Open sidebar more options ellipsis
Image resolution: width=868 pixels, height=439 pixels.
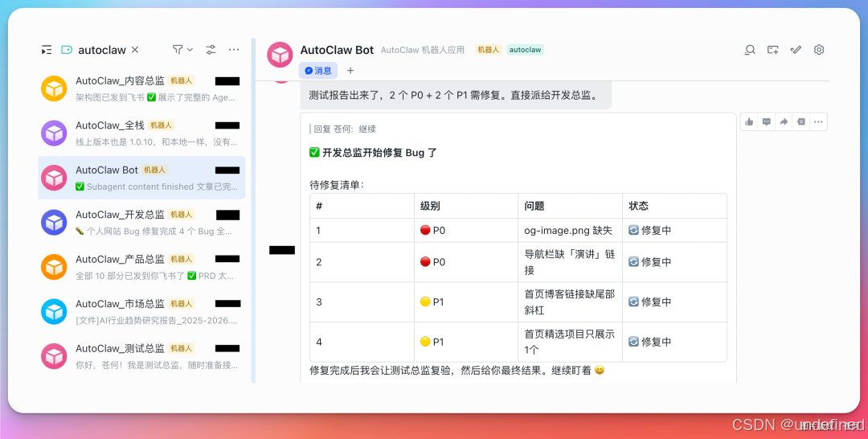234,50
